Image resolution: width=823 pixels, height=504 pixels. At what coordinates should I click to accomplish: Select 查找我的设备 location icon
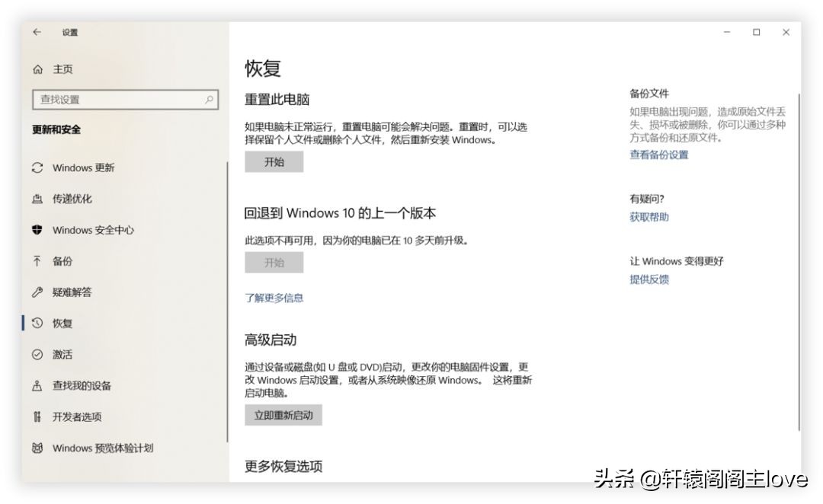pyautogui.click(x=37, y=385)
